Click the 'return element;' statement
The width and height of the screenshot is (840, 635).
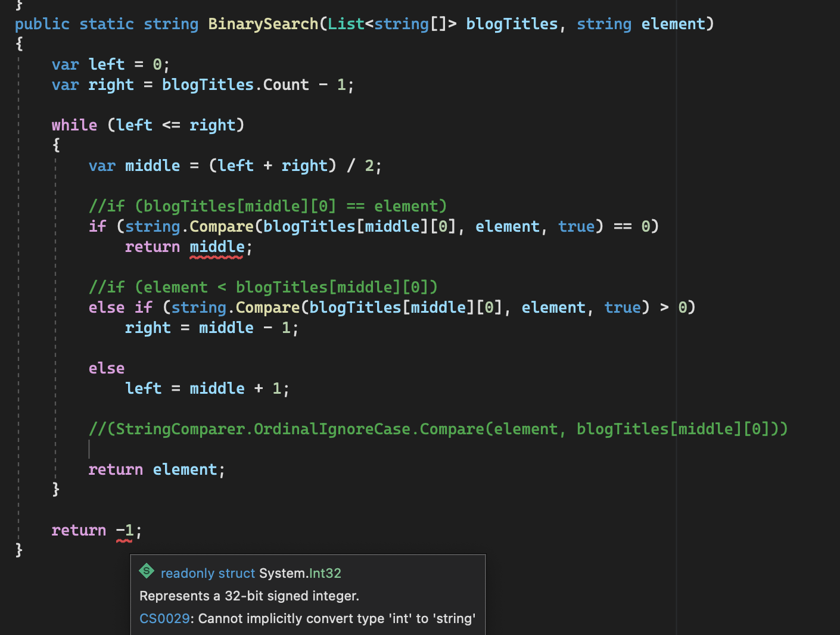click(x=157, y=469)
